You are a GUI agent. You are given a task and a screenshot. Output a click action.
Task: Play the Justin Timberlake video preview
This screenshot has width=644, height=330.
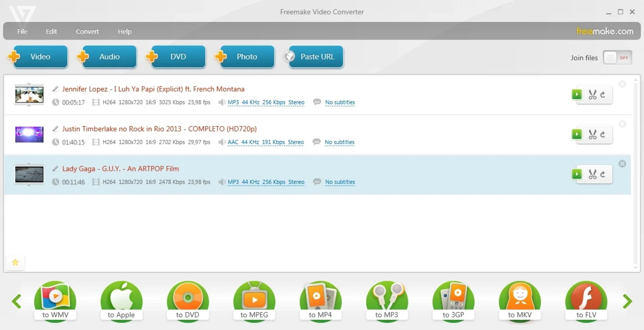point(577,134)
